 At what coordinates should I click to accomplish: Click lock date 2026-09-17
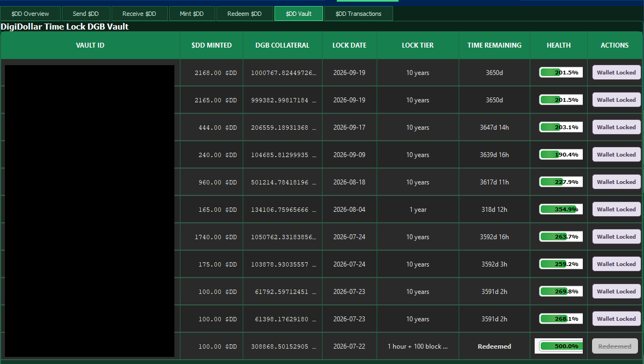tap(349, 128)
